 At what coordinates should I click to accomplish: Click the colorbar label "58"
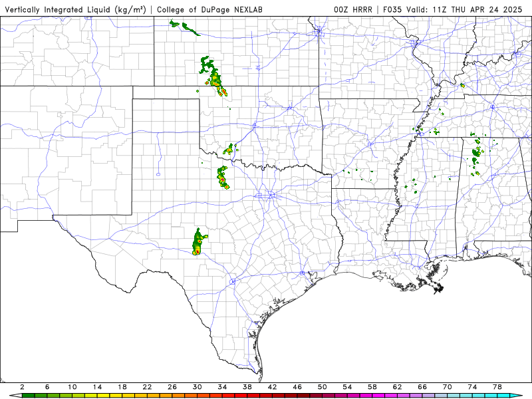click(x=372, y=387)
